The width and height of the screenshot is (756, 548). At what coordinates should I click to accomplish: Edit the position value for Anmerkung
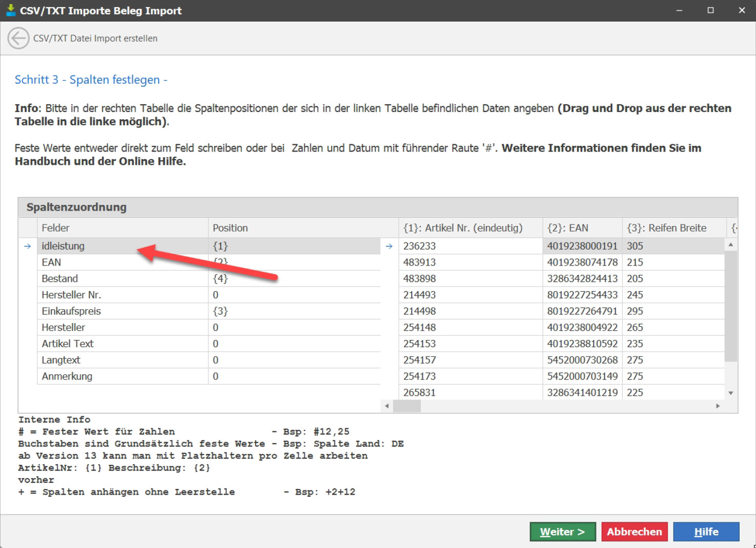[x=295, y=376]
